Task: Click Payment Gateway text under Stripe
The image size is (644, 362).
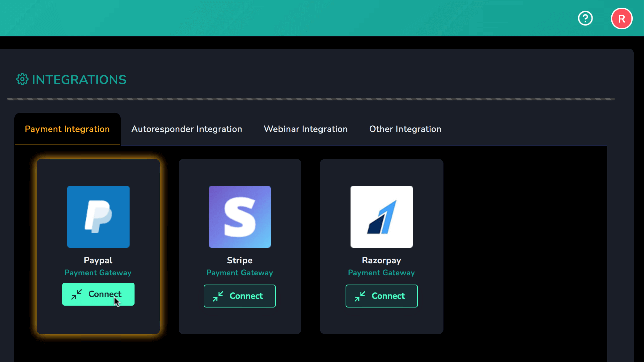Action: pyautogui.click(x=239, y=273)
